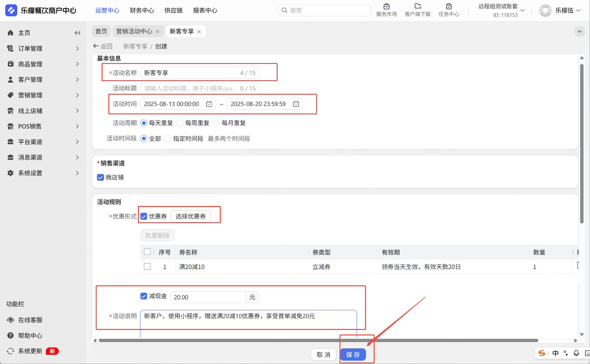
Task: Open the 服务市场 service market icon
Action: (x=386, y=6)
